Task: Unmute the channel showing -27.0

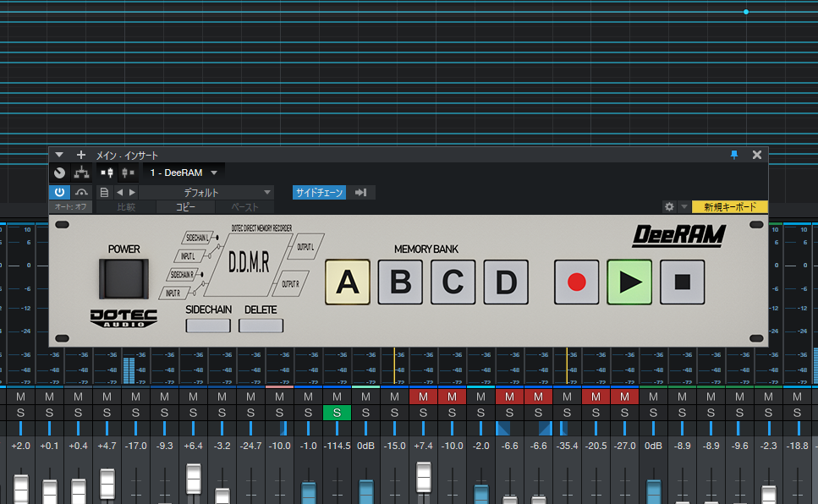Action: pyautogui.click(x=624, y=397)
